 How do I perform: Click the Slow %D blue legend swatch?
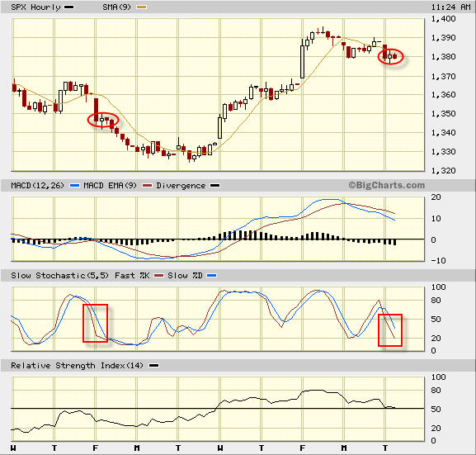pos(211,275)
